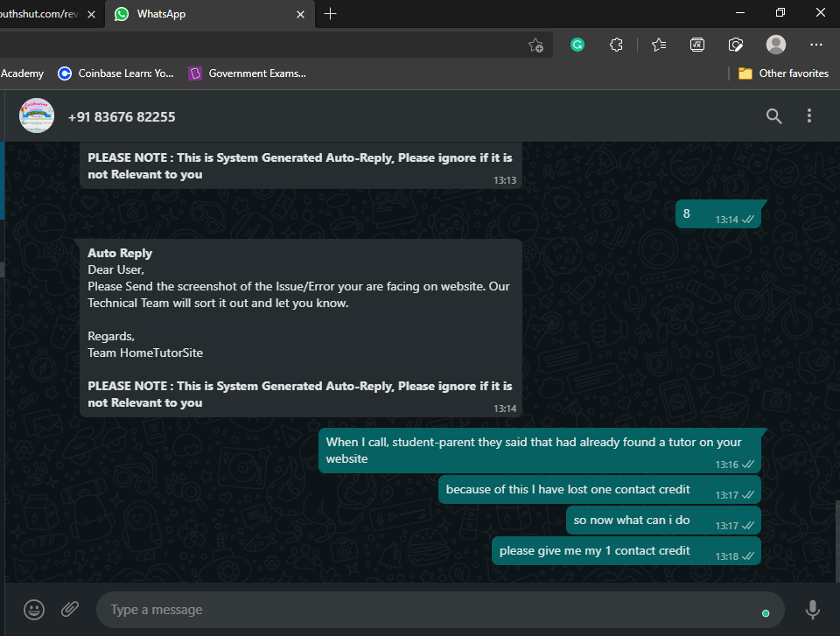Open the Favorites list icon
Image resolution: width=840 pixels, height=636 pixels.
click(x=659, y=45)
